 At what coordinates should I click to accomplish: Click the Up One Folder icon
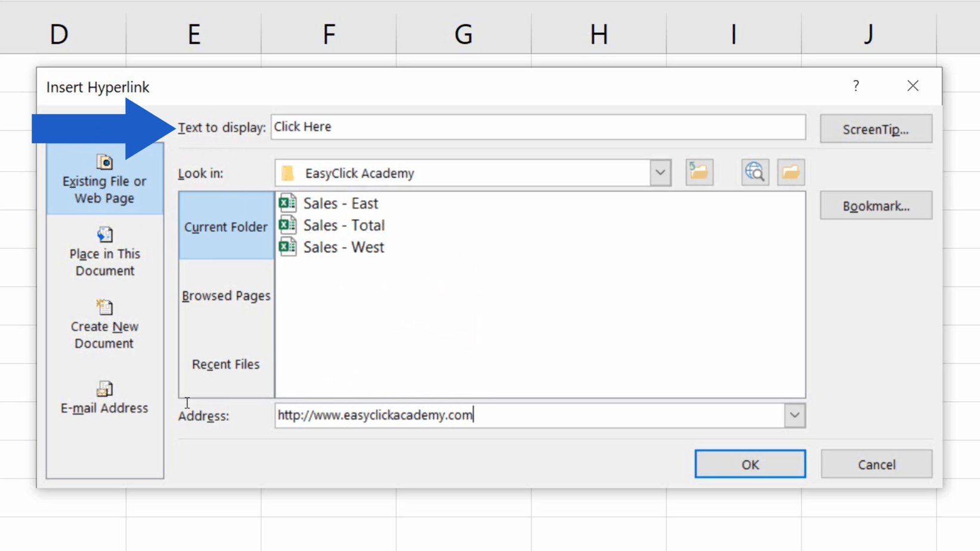(x=698, y=172)
